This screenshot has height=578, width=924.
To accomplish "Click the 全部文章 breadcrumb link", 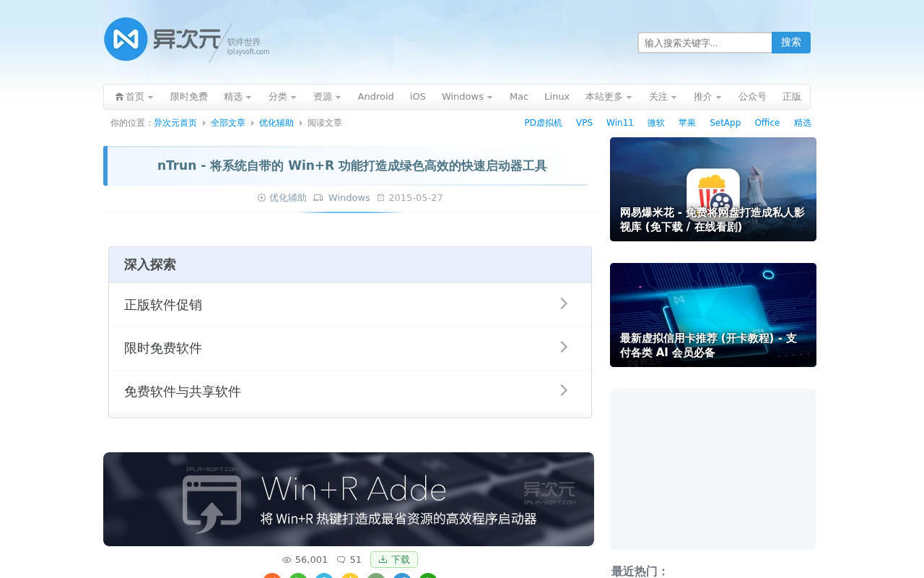I will (x=228, y=123).
